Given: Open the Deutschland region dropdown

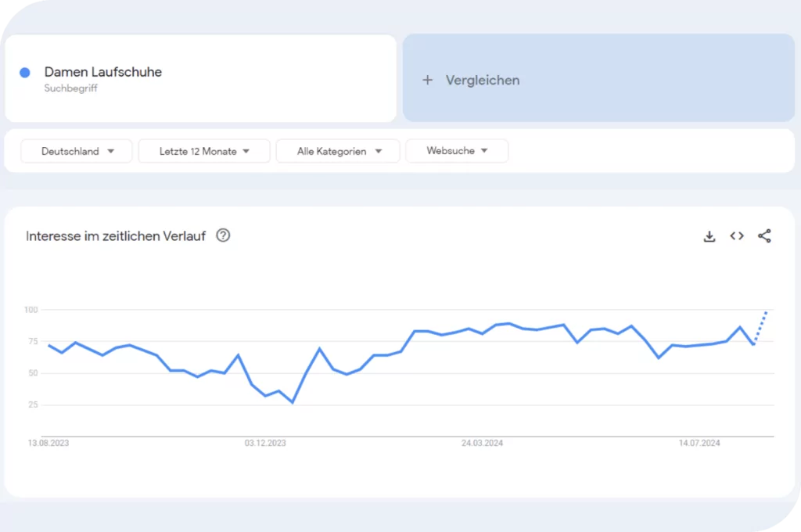Looking at the screenshot, I should tap(77, 151).
